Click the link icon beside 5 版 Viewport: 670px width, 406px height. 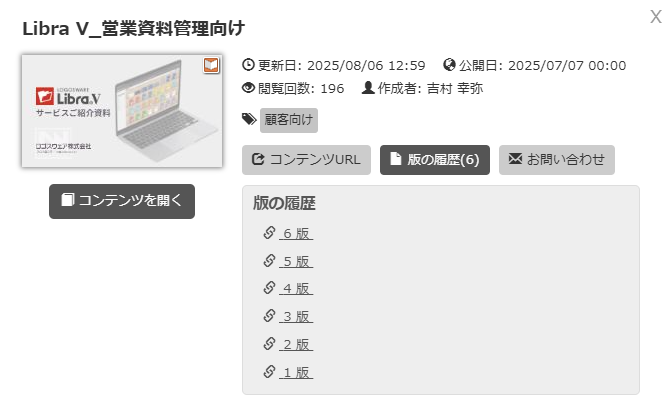269,261
